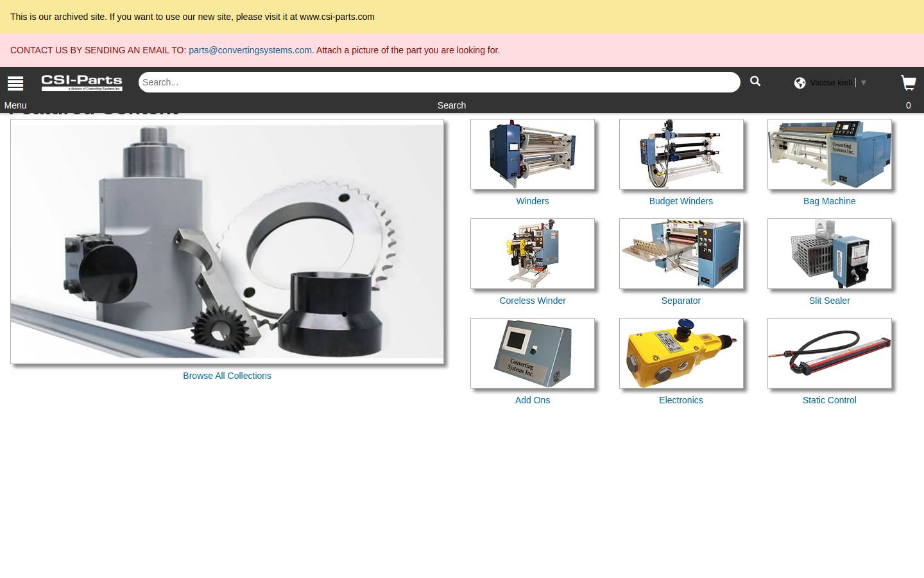This screenshot has height=578, width=924.
Task: Click the cart count 0
Action: [908, 105]
